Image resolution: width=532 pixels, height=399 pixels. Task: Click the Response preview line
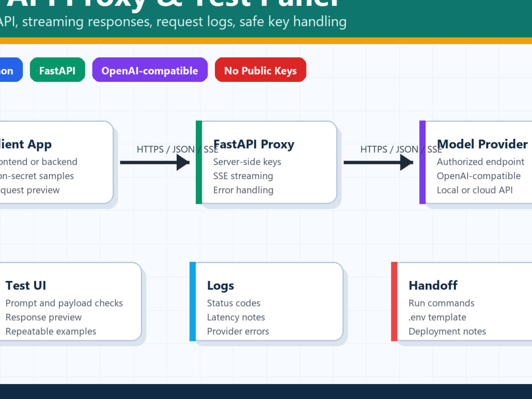click(44, 317)
